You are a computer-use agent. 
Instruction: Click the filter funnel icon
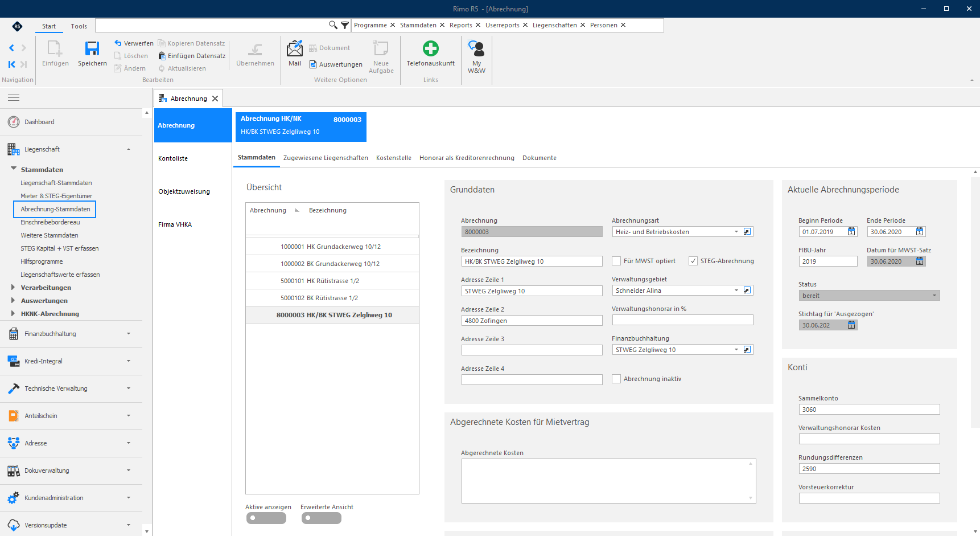pyautogui.click(x=345, y=25)
